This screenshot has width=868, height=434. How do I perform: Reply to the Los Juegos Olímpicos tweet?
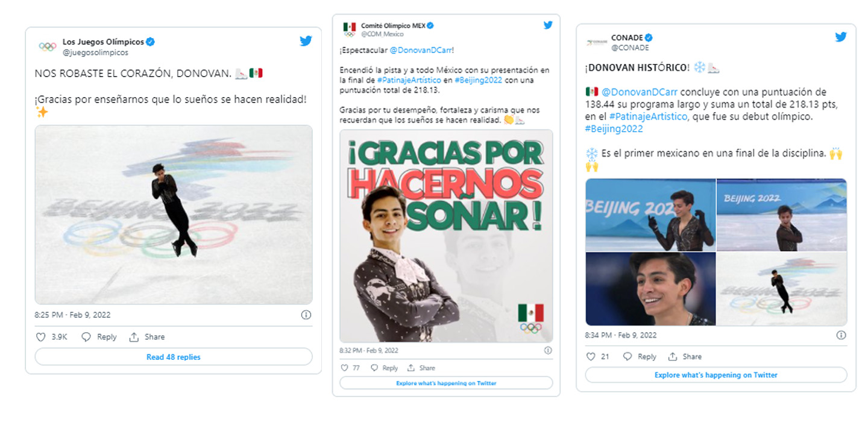[x=99, y=337]
